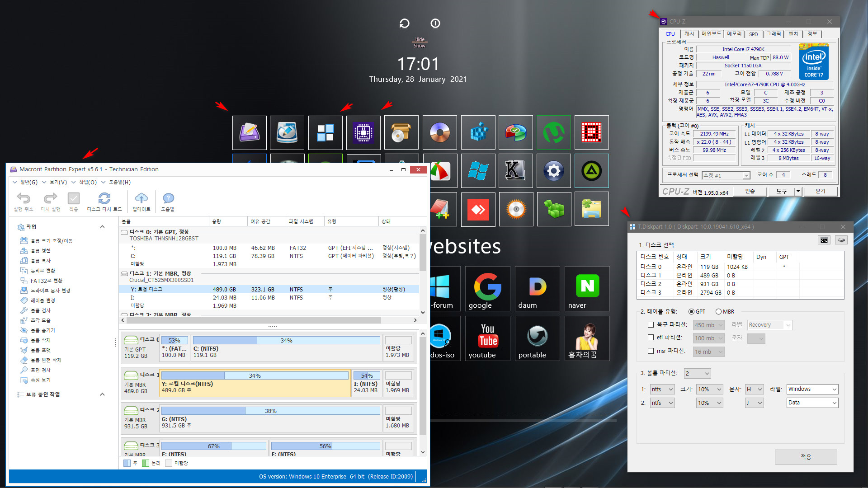Click the Hide link above the clock
868x488 pixels.
[420, 40]
